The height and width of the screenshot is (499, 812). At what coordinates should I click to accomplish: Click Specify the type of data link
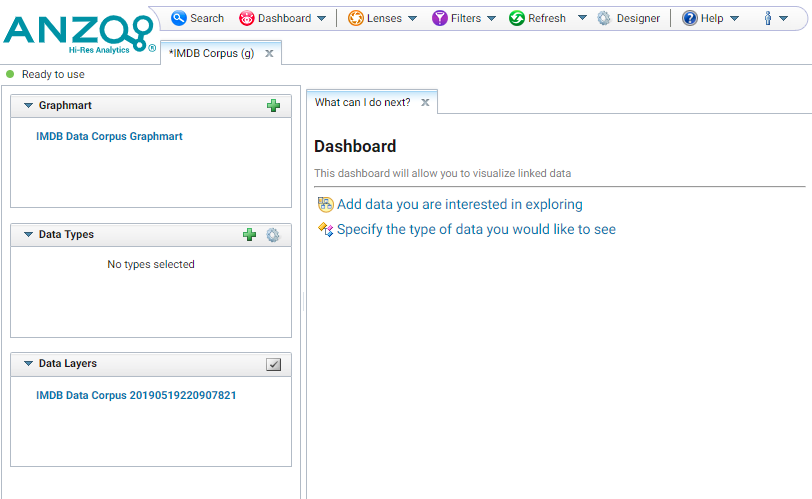[476, 229]
